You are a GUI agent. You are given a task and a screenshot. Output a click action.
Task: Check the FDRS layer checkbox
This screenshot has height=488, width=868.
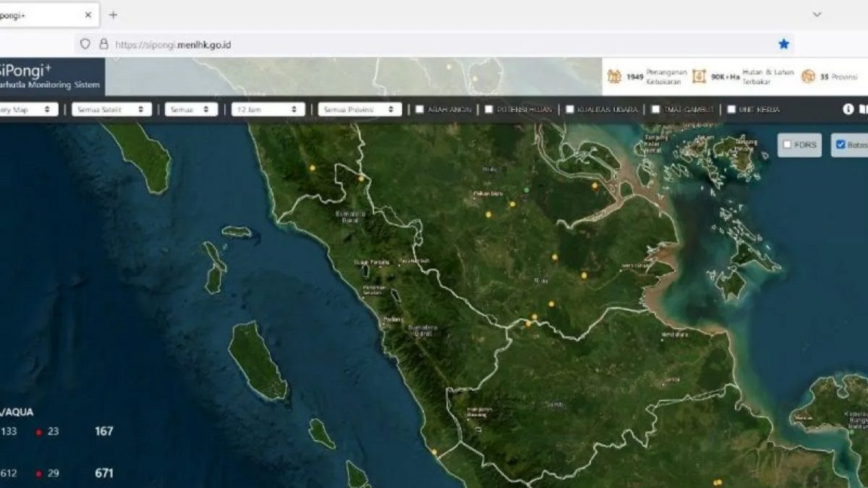pyautogui.click(x=787, y=145)
